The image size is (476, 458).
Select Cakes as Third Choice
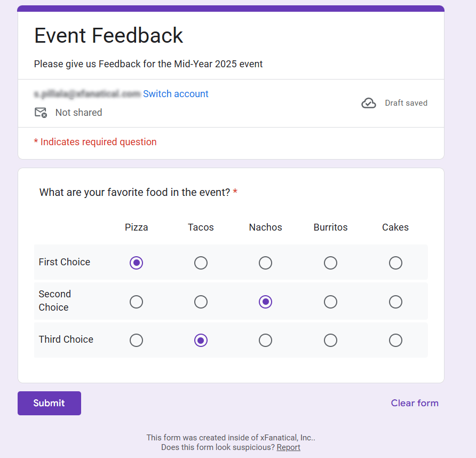point(395,340)
